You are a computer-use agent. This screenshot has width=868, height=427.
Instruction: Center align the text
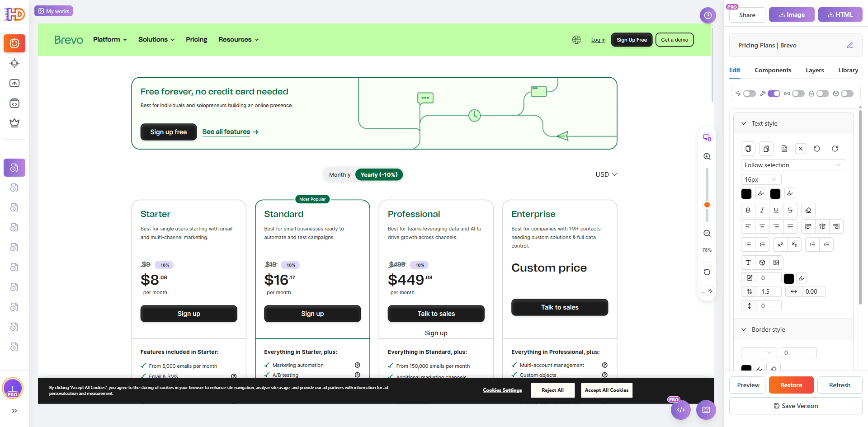click(x=762, y=226)
